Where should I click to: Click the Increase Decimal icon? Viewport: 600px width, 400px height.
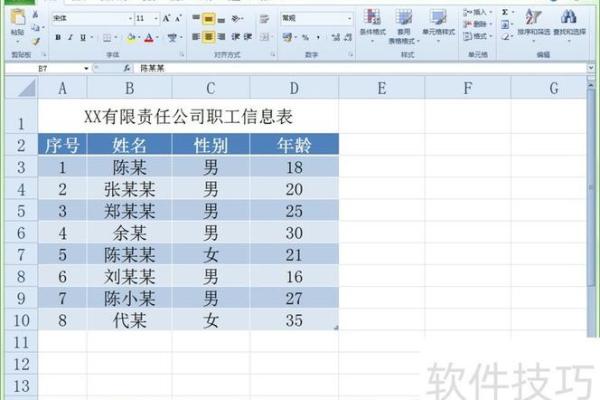click(336, 38)
